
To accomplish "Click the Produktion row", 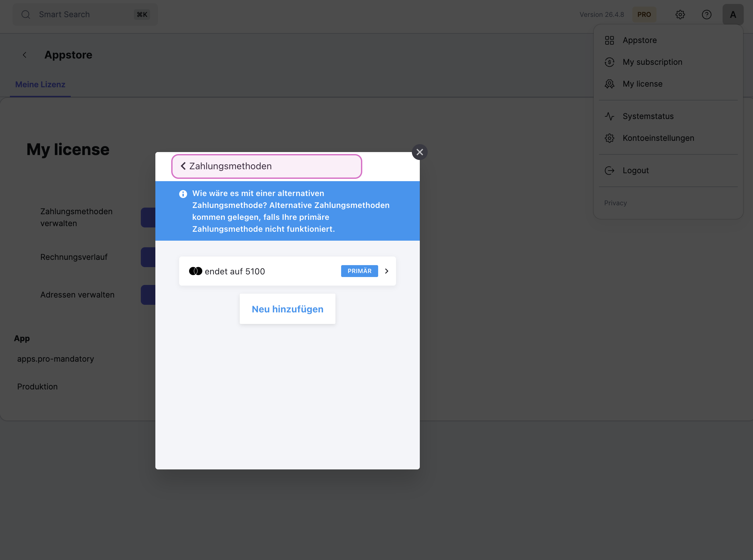I will (x=37, y=387).
